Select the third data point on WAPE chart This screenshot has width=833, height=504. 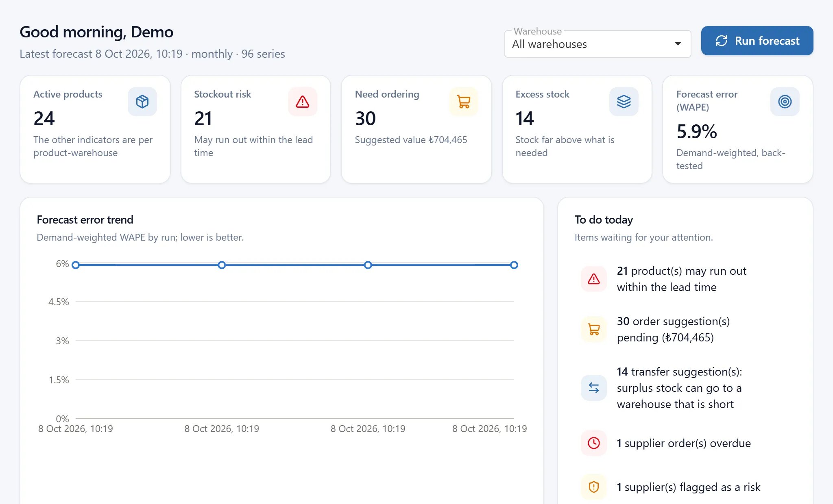pos(368,265)
